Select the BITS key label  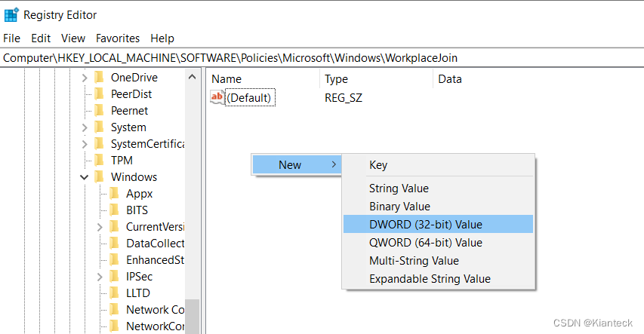137,210
